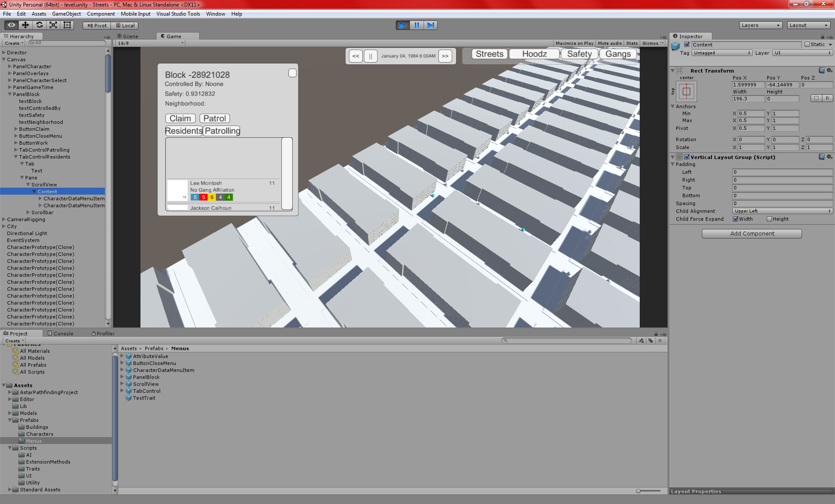The image size is (835, 504).
Task: Expand the AstarPathfindingProject folder
Action: click(x=10, y=392)
